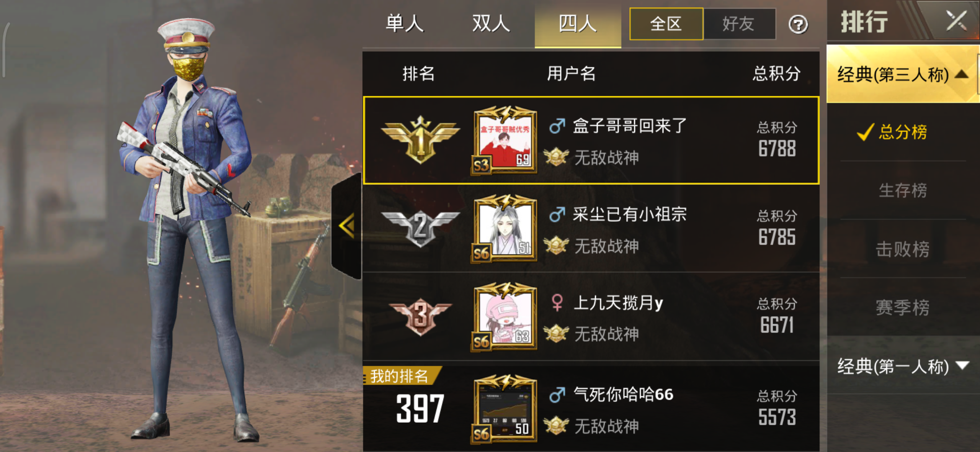980x452 pixels.
Task: Open the 击败榜 leaderboard
Action: click(x=903, y=249)
